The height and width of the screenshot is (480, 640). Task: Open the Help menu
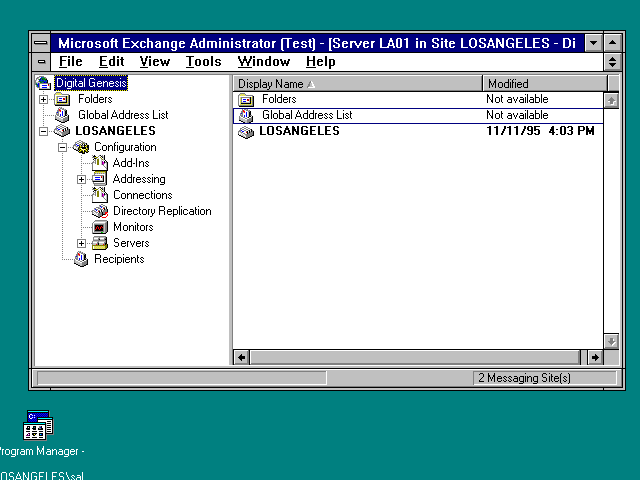(321, 62)
